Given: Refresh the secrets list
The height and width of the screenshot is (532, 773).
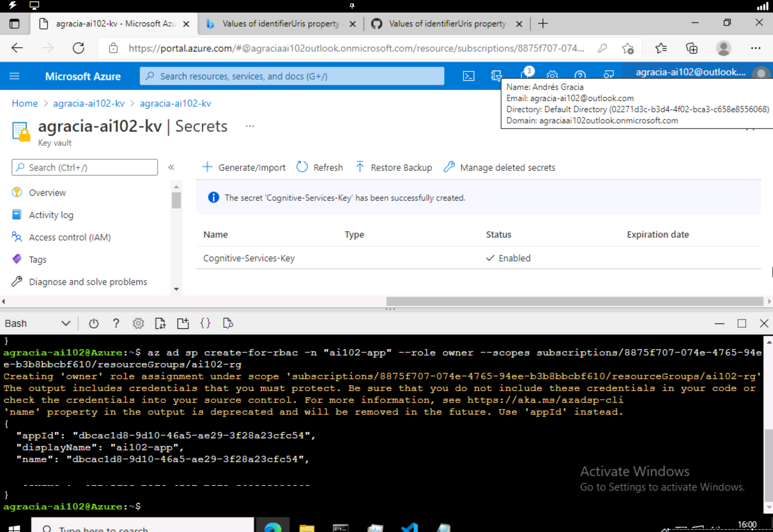Looking at the screenshot, I should tap(319, 167).
